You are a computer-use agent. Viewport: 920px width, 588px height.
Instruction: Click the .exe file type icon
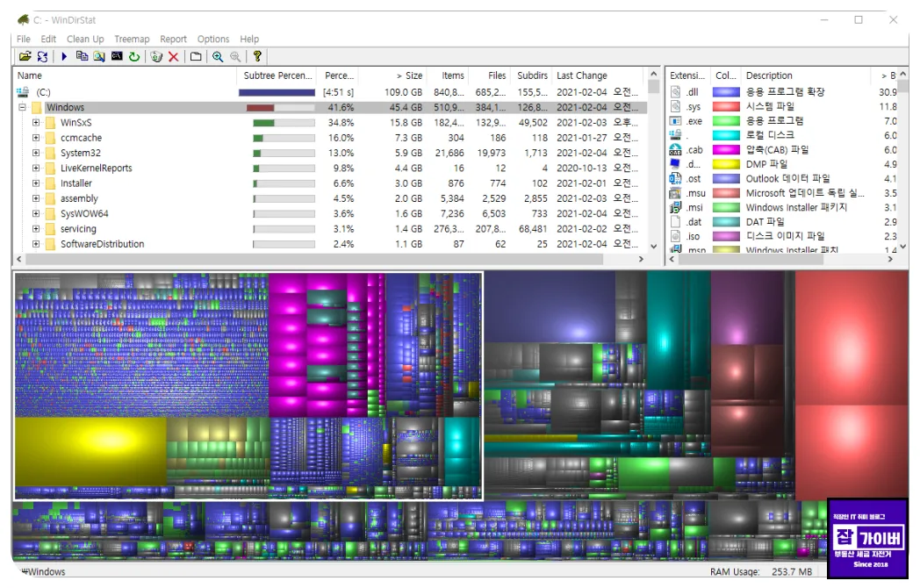pos(676,121)
